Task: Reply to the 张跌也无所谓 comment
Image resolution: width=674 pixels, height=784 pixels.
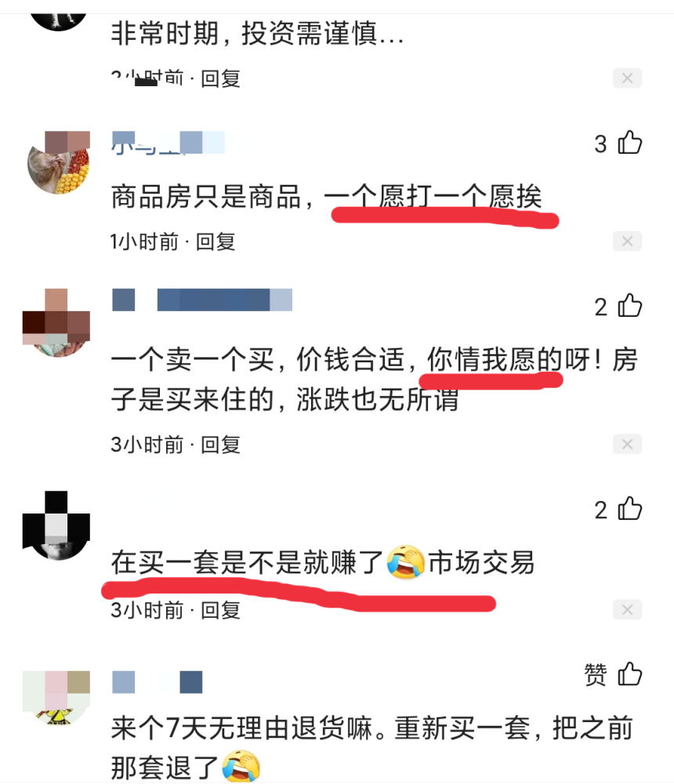Action: click(x=220, y=445)
